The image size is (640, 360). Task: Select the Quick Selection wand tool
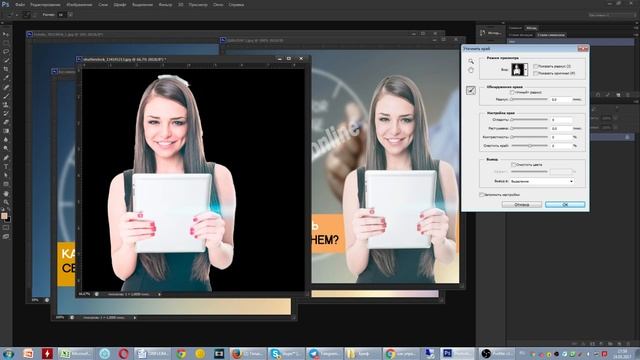click(x=6, y=60)
